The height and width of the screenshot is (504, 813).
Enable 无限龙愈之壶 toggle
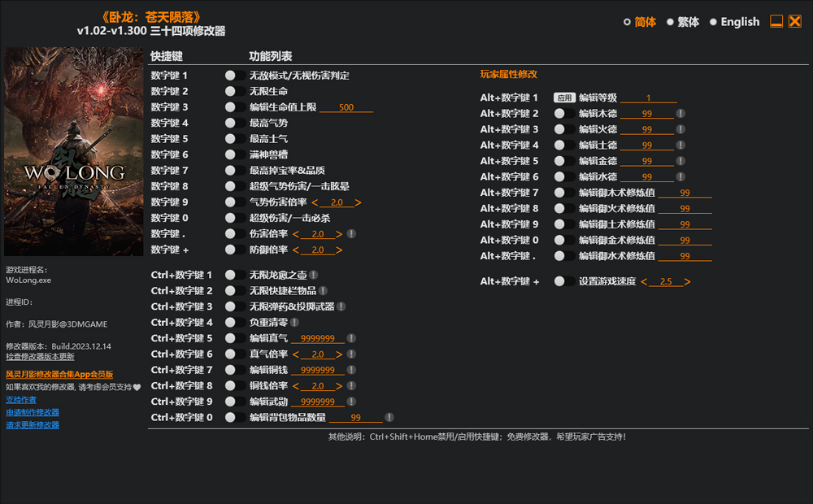click(235, 275)
